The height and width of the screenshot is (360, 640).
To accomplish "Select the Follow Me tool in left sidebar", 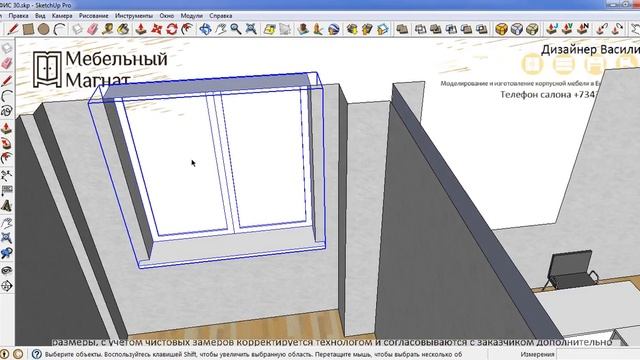I will click(7, 143).
